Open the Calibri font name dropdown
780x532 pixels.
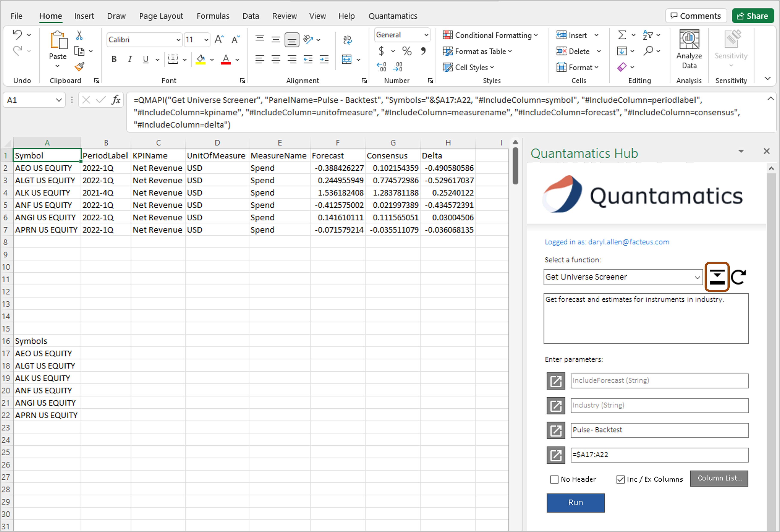tap(178, 40)
